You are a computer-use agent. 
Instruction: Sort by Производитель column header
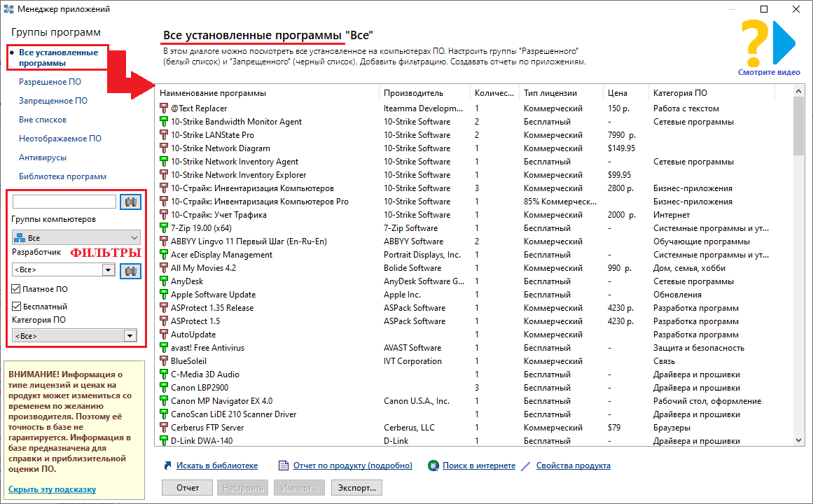point(424,93)
